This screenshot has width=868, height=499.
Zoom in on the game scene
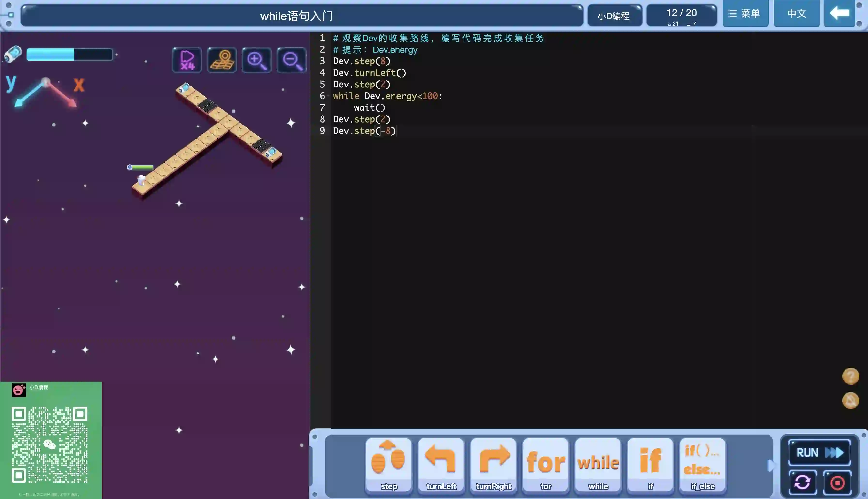[x=256, y=60]
